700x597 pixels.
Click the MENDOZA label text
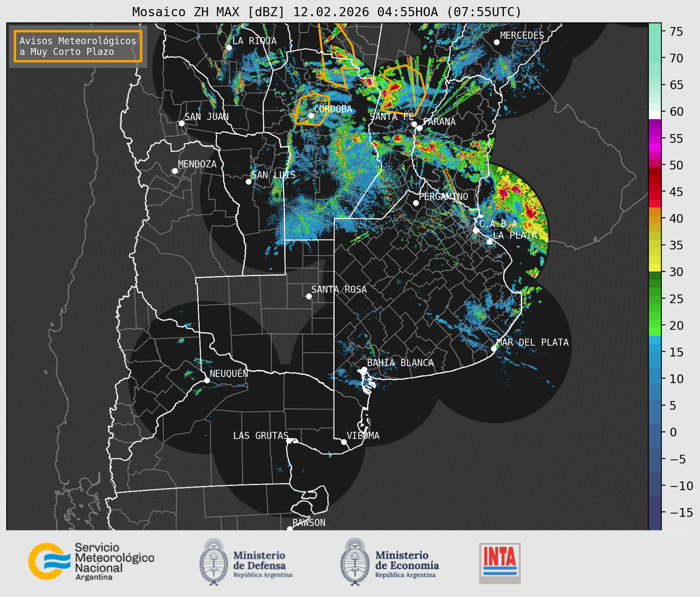[197, 164]
